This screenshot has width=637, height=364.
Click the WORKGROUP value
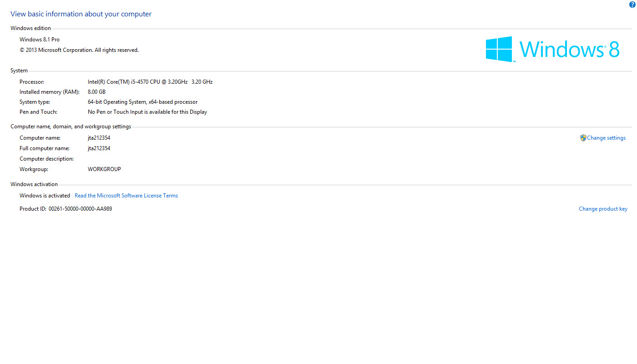(x=104, y=169)
